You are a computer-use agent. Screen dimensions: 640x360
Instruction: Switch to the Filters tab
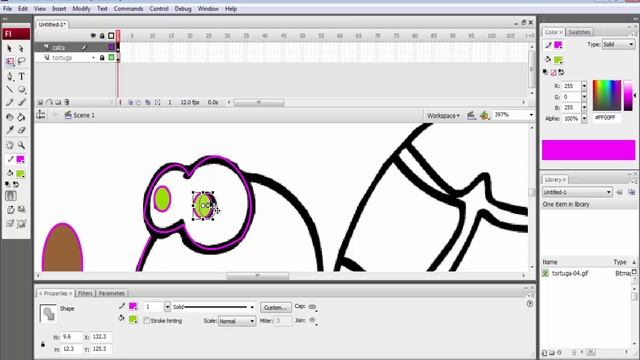[85, 293]
